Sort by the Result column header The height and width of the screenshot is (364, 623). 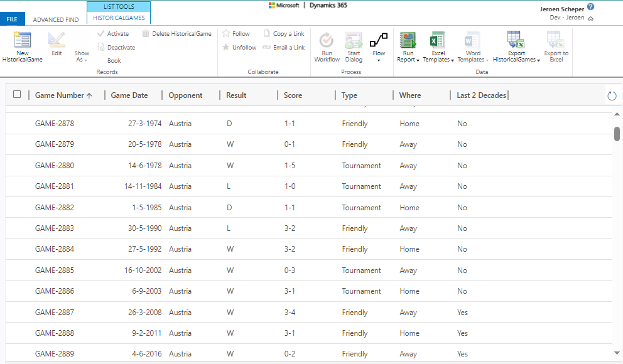(x=236, y=95)
